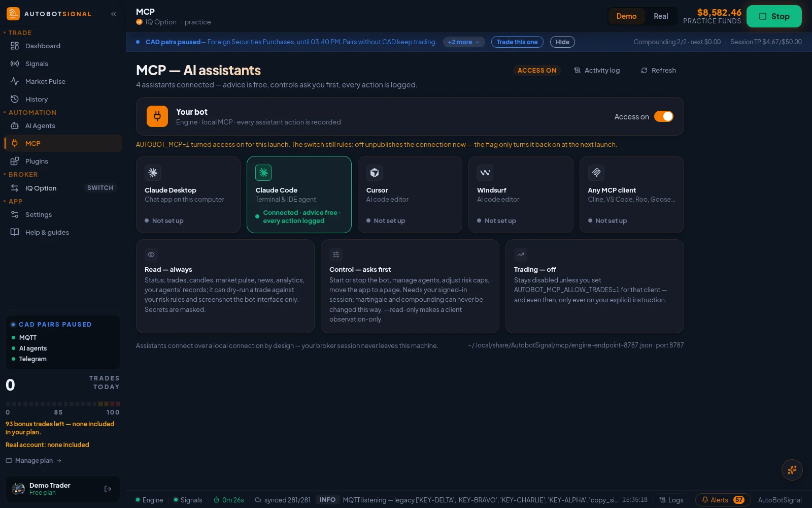
Task: Click the eye icon above Read — always
Action: tap(151, 255)
